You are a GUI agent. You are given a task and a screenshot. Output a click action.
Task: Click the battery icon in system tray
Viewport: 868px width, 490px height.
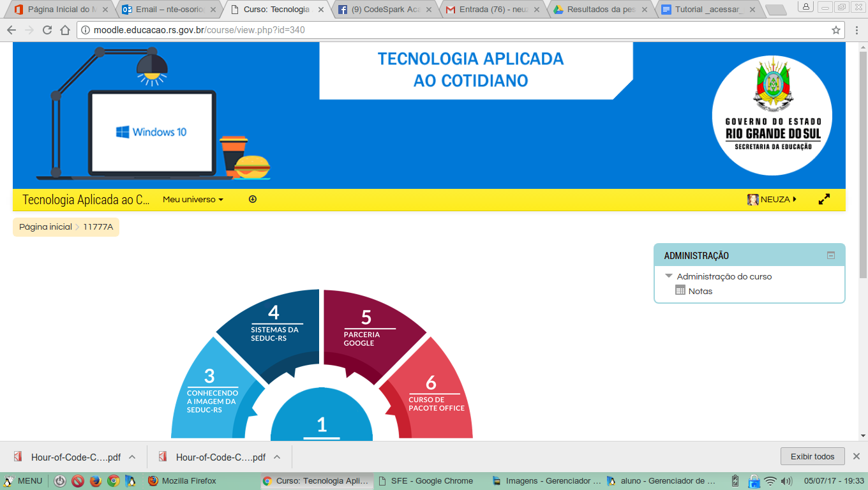[735, 481]
